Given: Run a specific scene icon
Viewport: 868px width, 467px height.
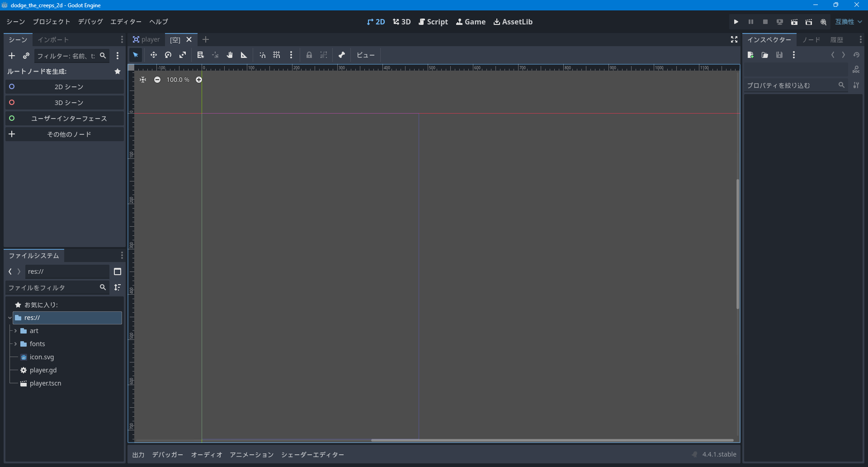Looking at the screenshot, I should point(809,22).
